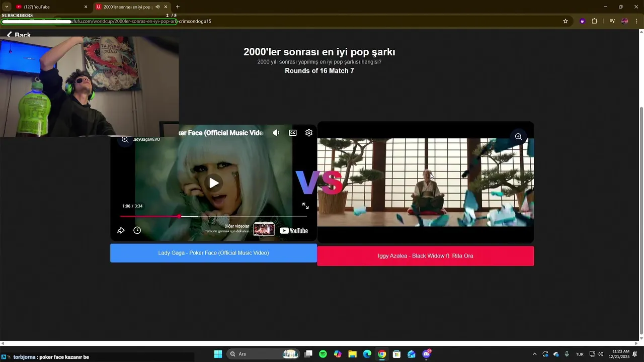Click the microphone tray icon
Screen dimensions: 644x362
click(567, 354)
